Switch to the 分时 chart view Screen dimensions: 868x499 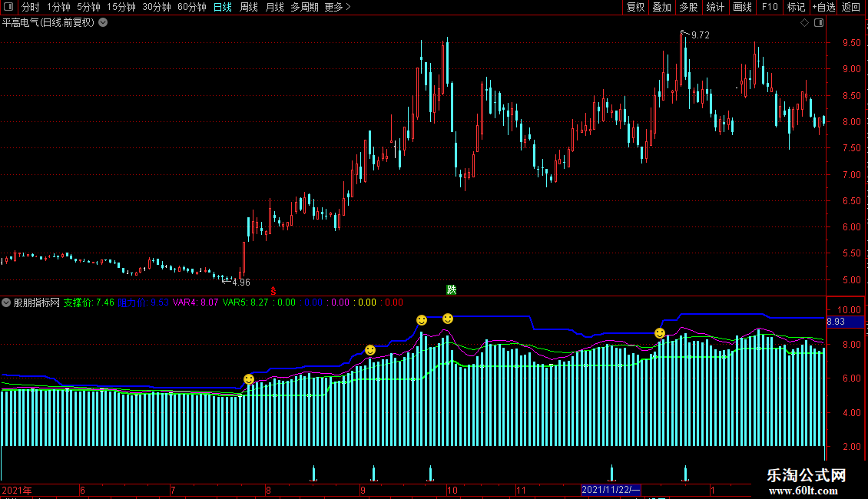(31, 7)
